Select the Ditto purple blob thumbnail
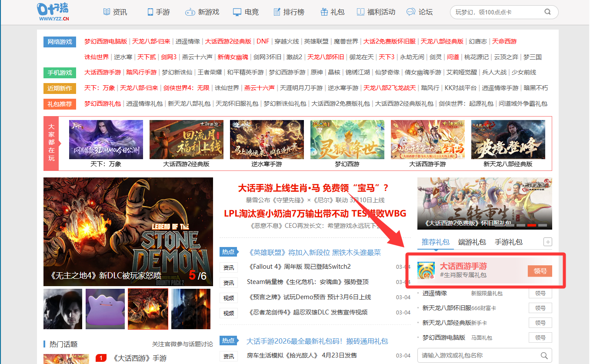This screenshot has width=590, height=364. coord(105,309)
